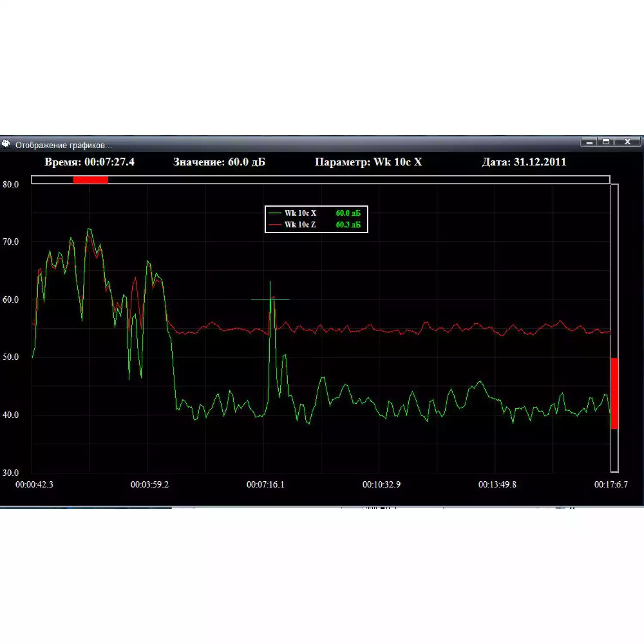Maximize the graph display window

606,142
